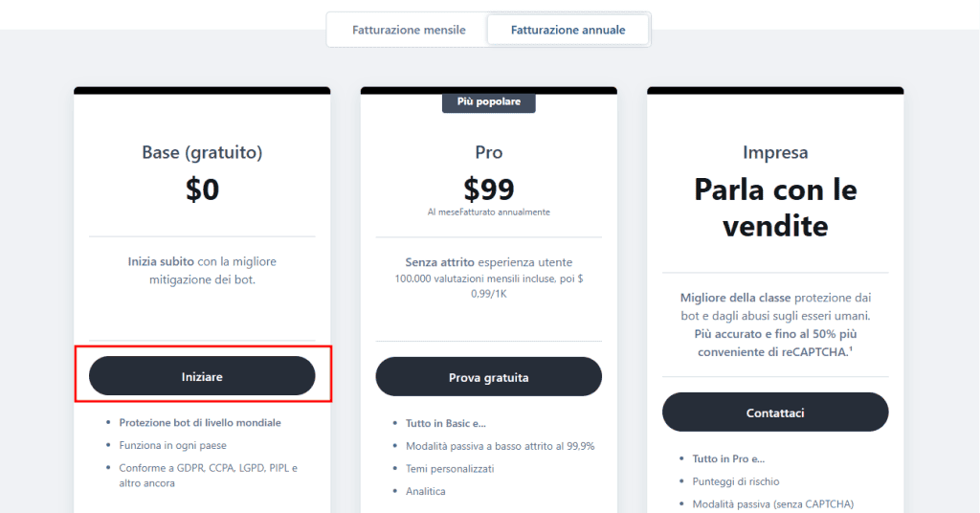Click the Punteggi di rischio feature
980x513 pixels.
[x=737, y=481]
